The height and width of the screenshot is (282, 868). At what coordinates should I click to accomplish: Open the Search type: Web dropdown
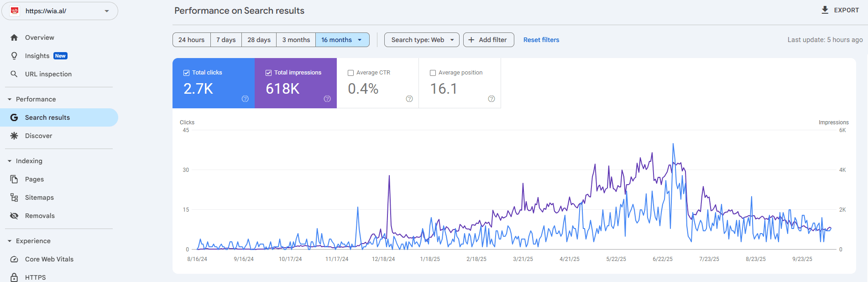pos(422,40)
